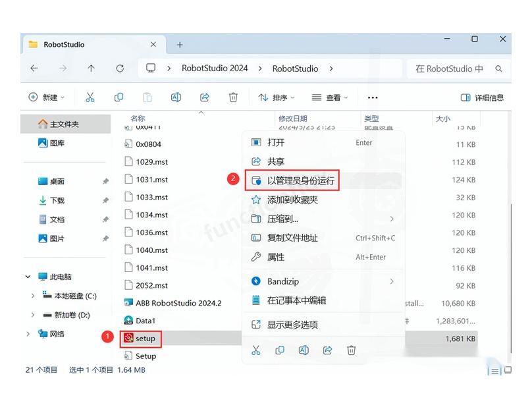Viewport: 532px width, 409px height.
Task: Click the Rename icon at the context menu bottom
Action: click(x=304, y=350)
